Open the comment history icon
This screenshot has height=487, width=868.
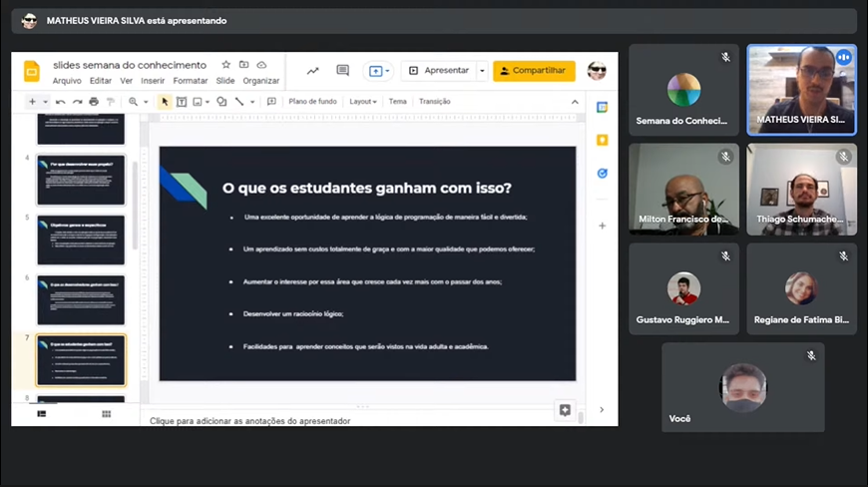click(342, 71)
